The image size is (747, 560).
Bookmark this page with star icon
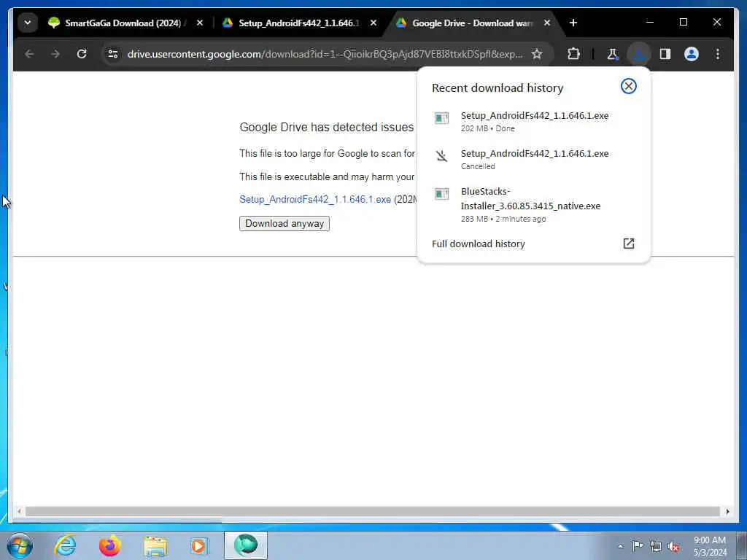click(537, 54)
